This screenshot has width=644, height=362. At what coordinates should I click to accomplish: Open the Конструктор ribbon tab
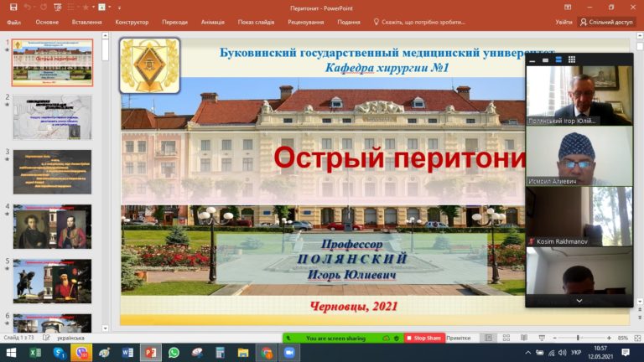click(x=132, y=23)
